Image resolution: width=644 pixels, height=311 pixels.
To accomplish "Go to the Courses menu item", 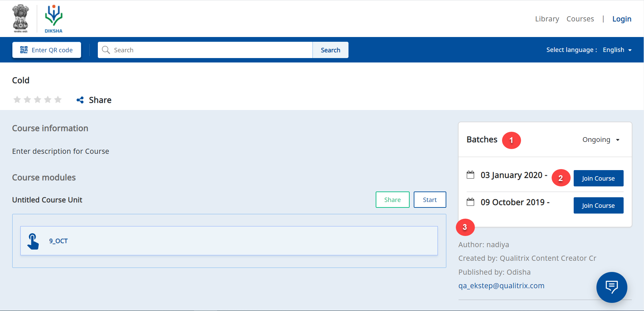I will tap(580, 19).
